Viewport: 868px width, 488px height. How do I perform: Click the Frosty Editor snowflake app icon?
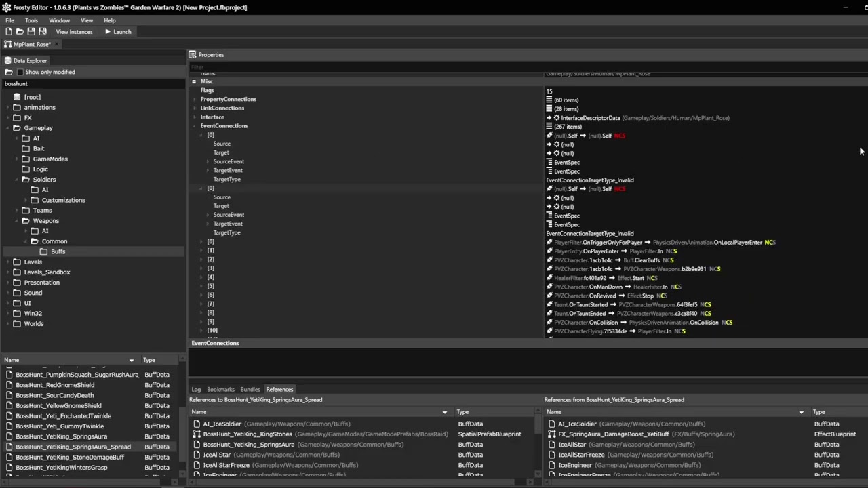point(6,7)
